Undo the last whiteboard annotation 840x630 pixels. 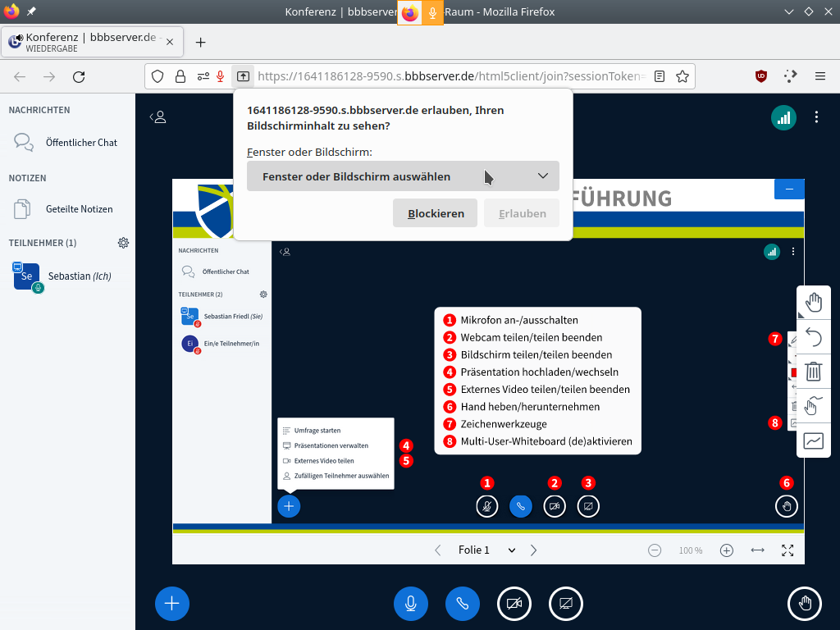pyautogui.click(x=814, y=337)
